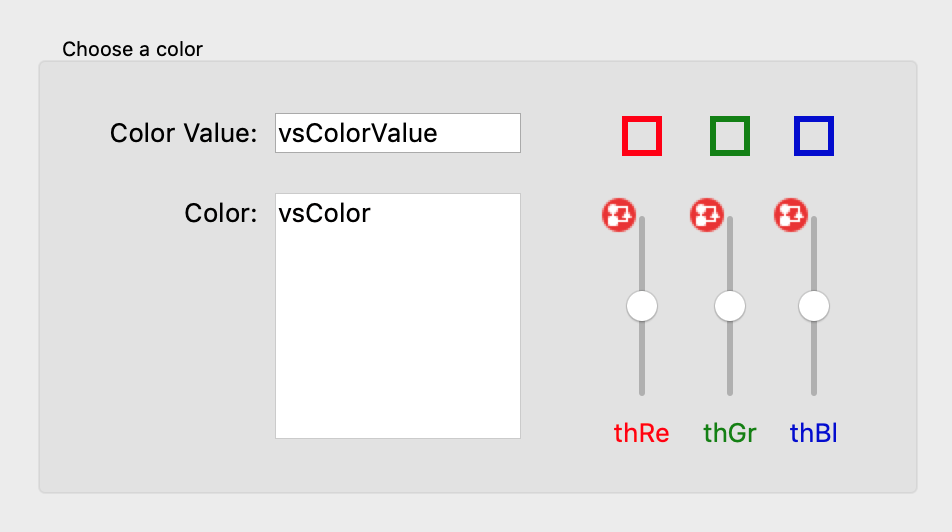The height and width of the screenshot is (532, 952).
Task: Click the binding icon above the green slider
Action: pyautogui.click(x=707, y=214)
